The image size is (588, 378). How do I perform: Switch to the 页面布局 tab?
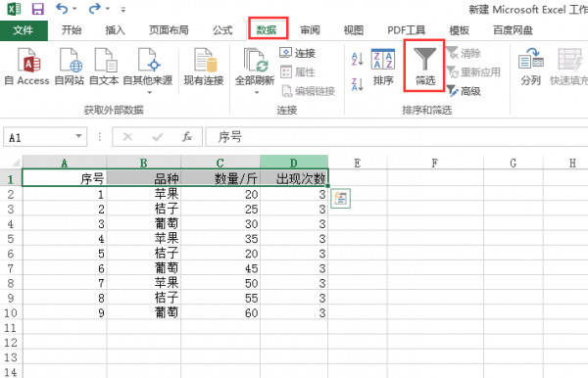(x=169, y=30)
